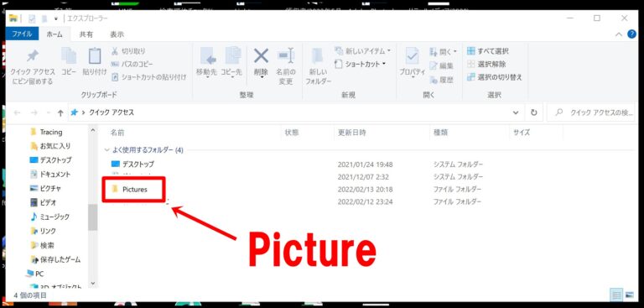Viewport: 644px width, 308px height.
Task: Click the navigation pane scroll up arrow
Action: point(93,130)
